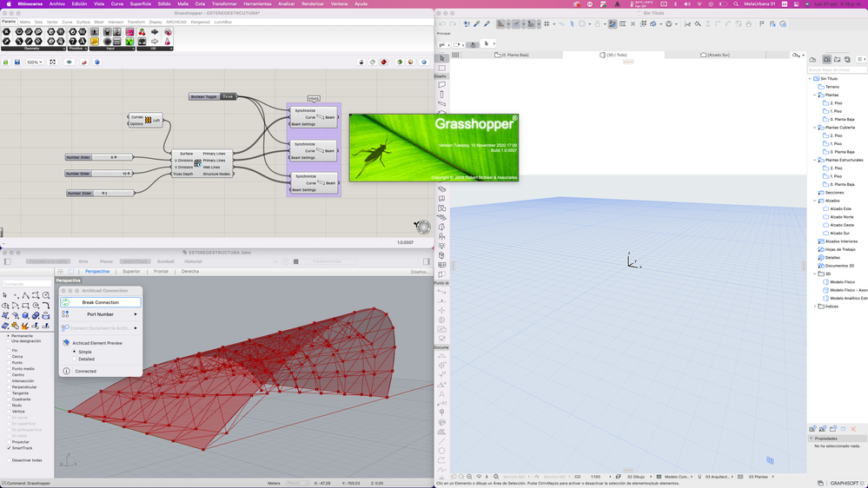Expand the Port Number submenu

click(100, 314)
